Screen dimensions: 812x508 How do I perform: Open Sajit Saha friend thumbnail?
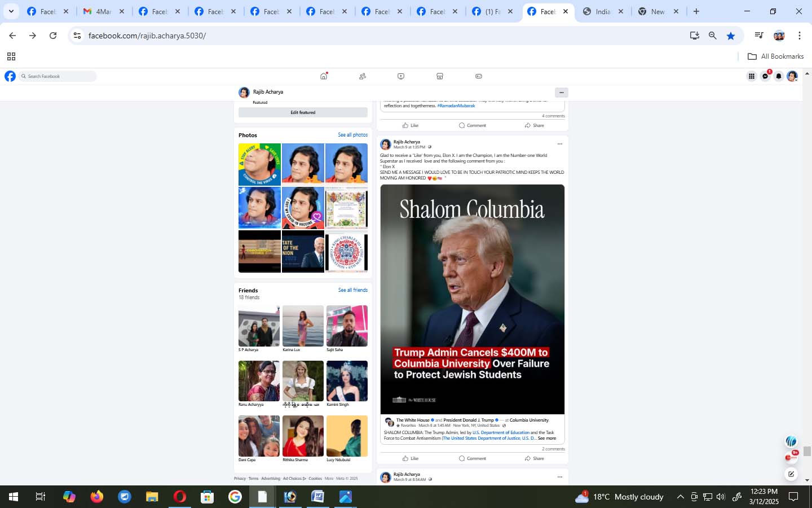[x=347, y=326]
